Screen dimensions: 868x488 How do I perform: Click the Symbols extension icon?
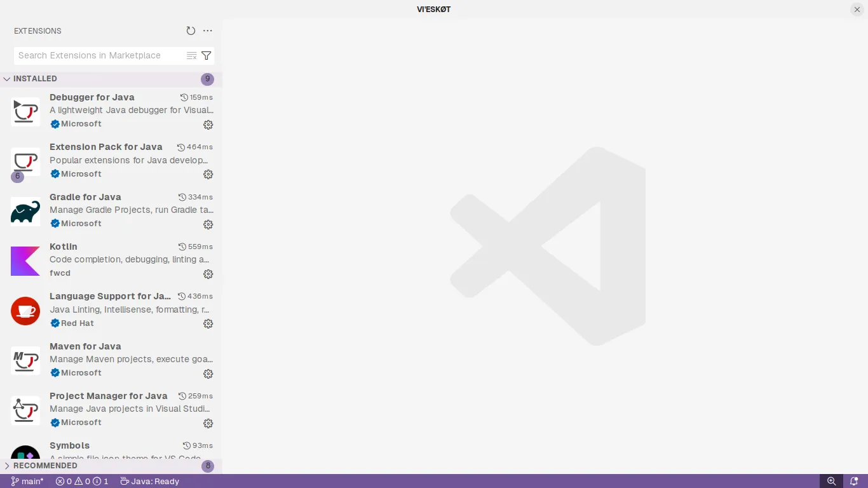25,452
